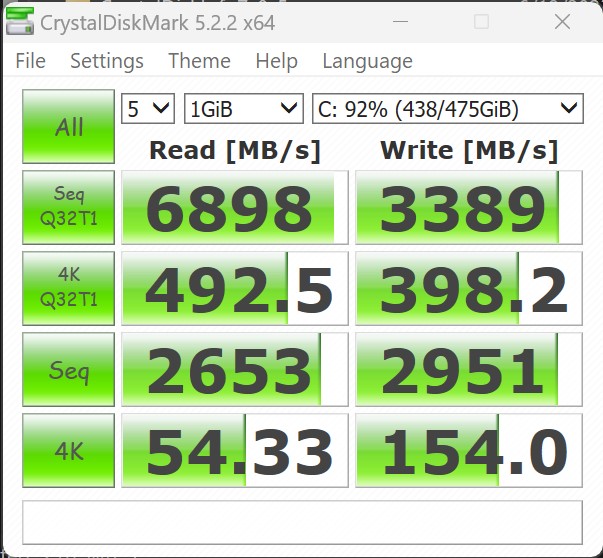Click the Seq write result 2951
This screenshot has width=603, height=558.
469,370
